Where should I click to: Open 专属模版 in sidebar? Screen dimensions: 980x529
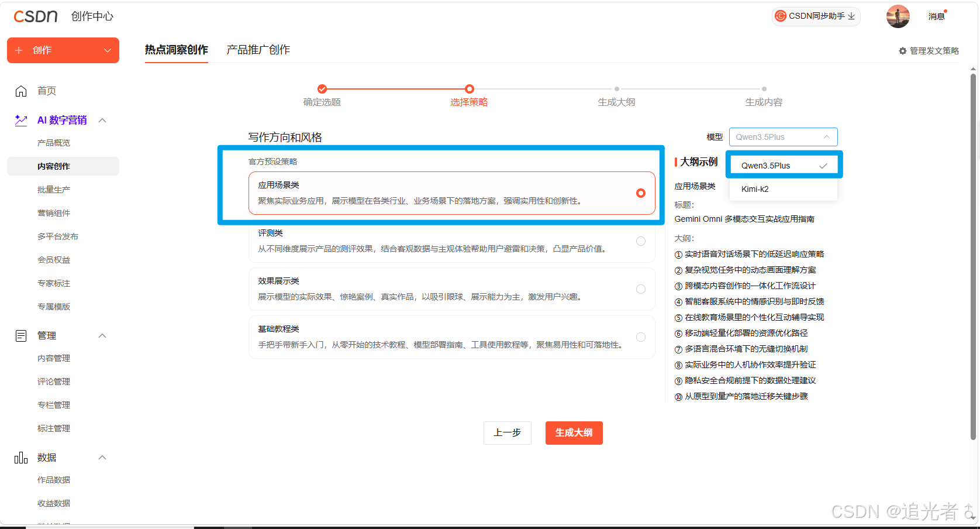[x=54, y=307]
